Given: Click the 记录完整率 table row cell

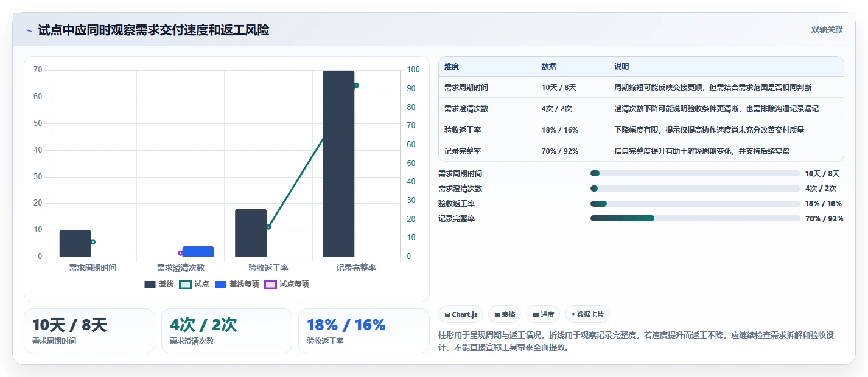Looking at the screenshot, I should 463,151.
